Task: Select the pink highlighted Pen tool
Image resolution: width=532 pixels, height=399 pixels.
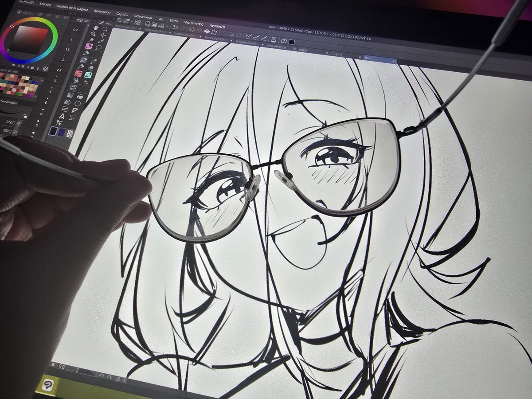Action: point(89,46)
